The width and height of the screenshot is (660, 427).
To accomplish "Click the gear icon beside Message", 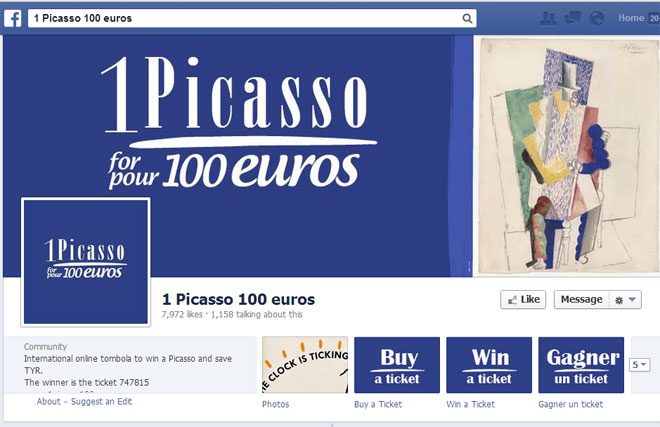I will click(x=619, y=300).
